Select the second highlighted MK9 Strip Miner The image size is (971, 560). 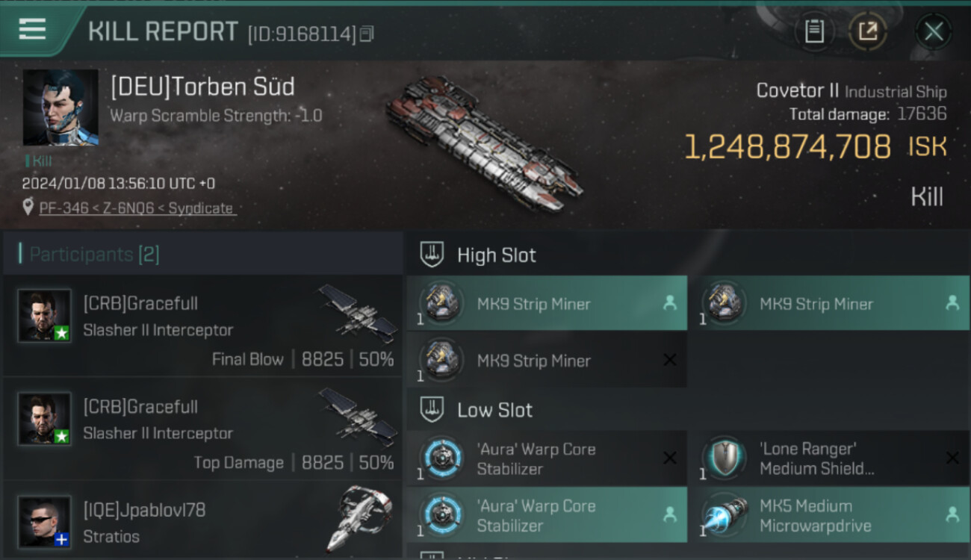[829, 303]
